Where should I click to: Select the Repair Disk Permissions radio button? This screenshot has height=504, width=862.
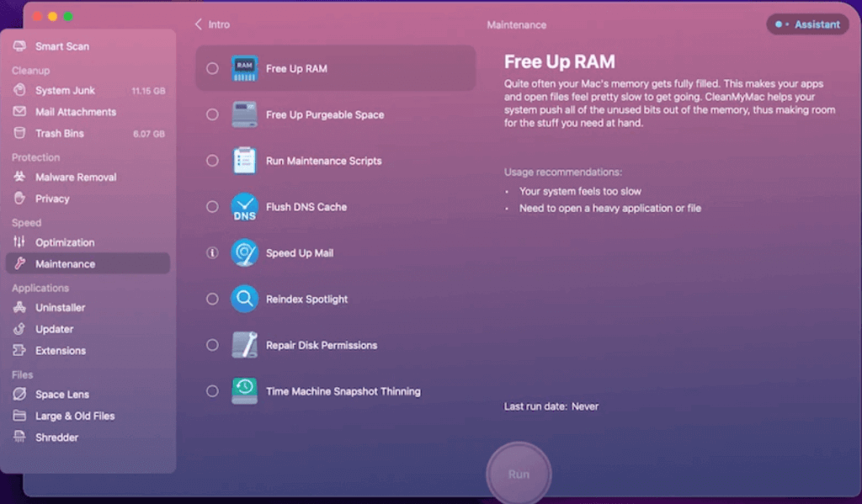point(212,345)
